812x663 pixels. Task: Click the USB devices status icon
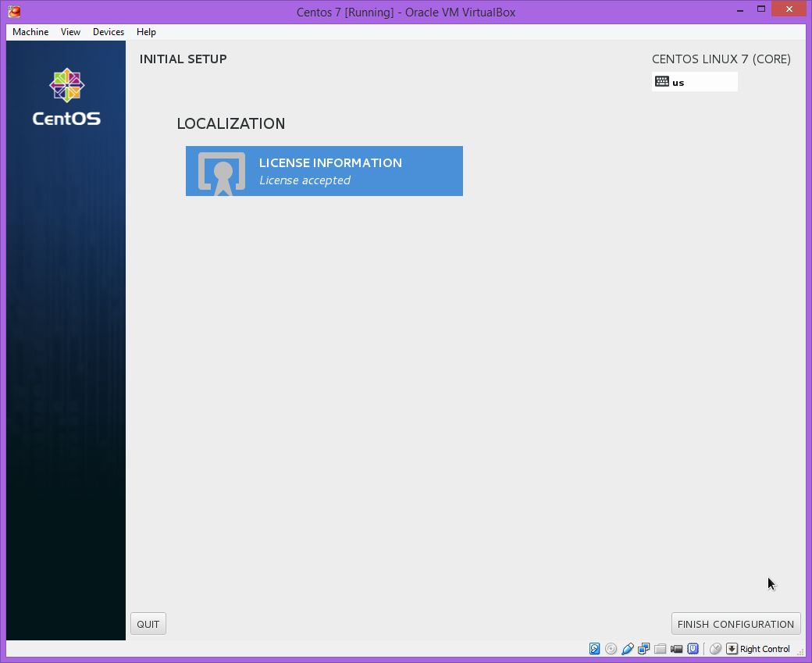[628, 648]
